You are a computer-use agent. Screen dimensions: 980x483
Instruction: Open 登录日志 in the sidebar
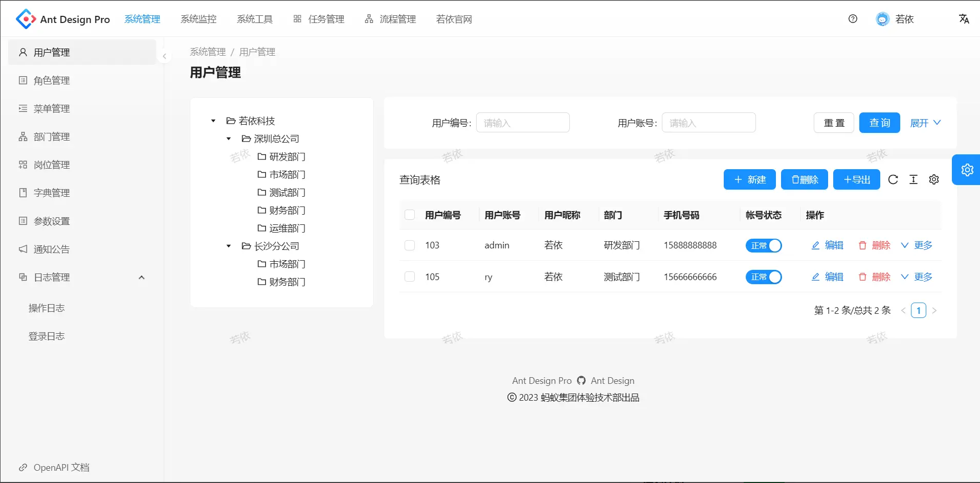click(x=47, y=336)
